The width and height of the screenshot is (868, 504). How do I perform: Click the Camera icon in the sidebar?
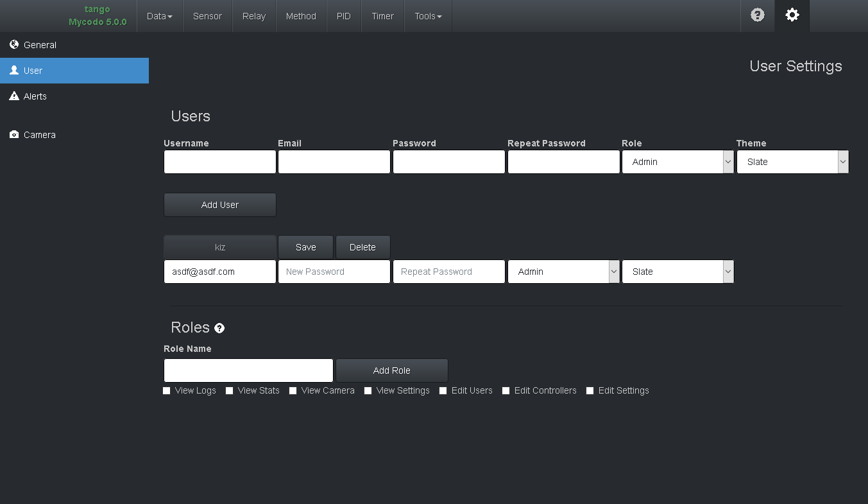click(13, 135)
